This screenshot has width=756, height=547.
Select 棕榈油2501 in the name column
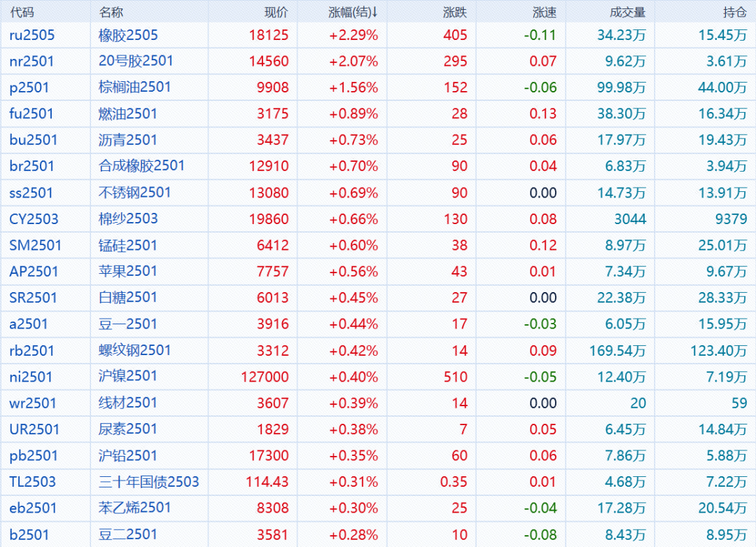click(134, 88)
